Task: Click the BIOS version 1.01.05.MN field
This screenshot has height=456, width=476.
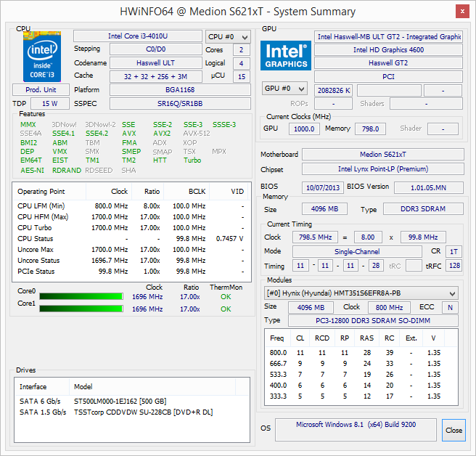Action: point(429,187)
